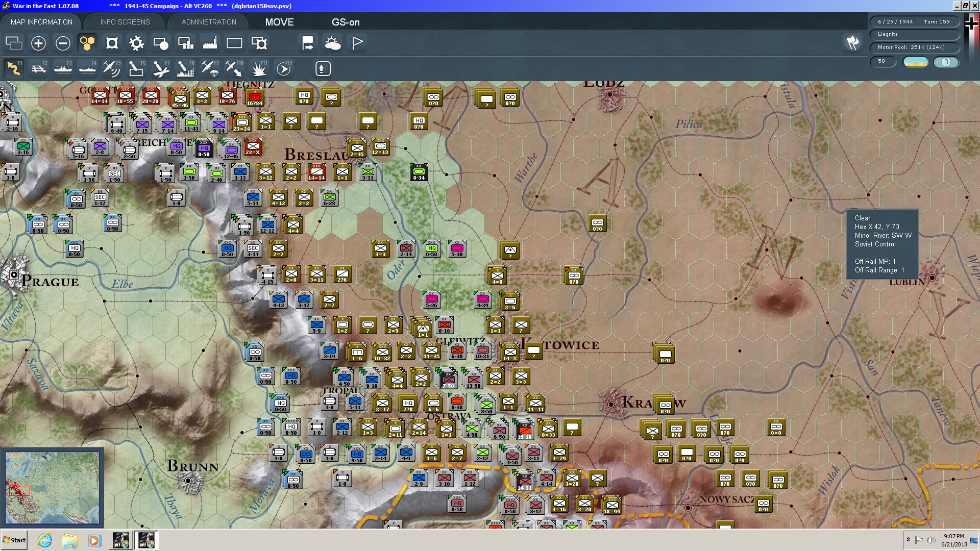Click the MOVE mode label
Screen dimensions: 980x551
pos(279,22)
